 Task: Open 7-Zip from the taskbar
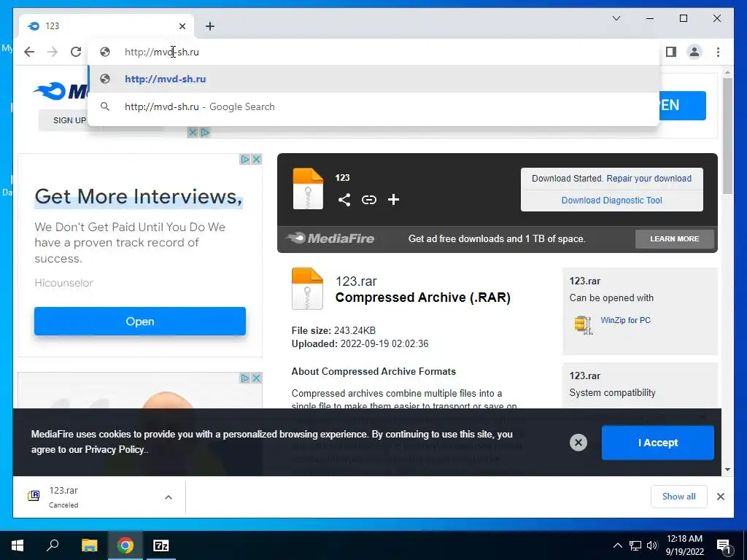tap(161, 545)
